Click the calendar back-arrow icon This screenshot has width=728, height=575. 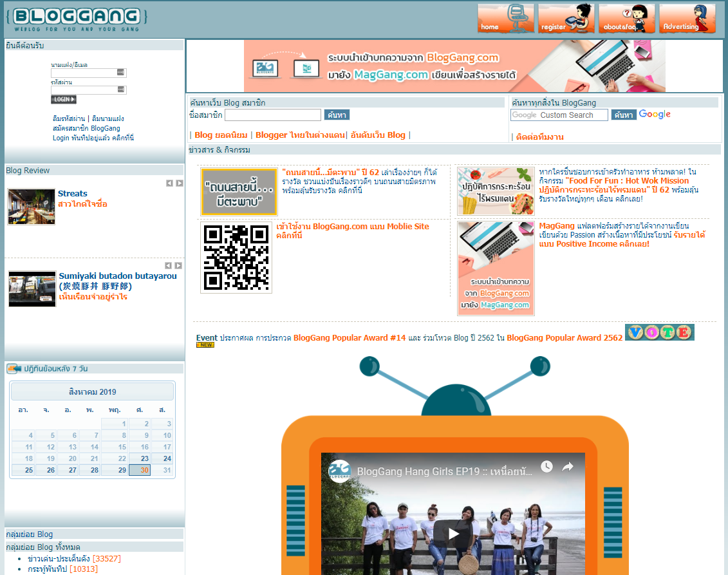tap(14, 369)
